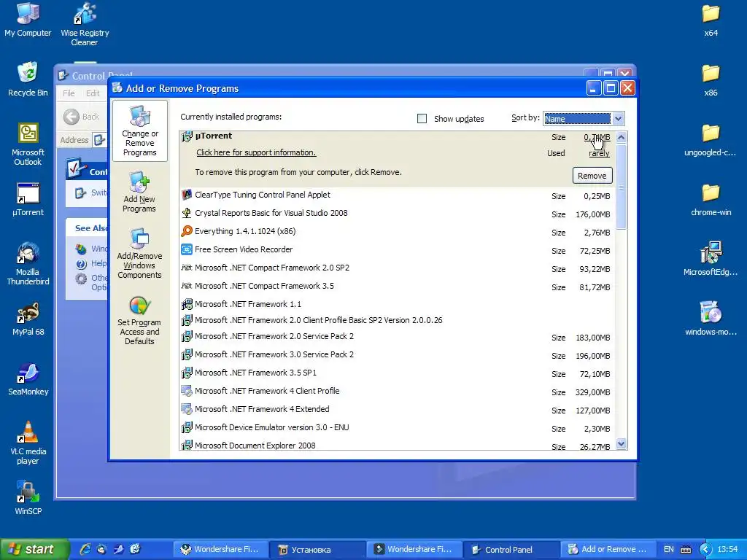Launch WinSCP desktop shortcut
747x560 pixels.
(x=28, y=499)
